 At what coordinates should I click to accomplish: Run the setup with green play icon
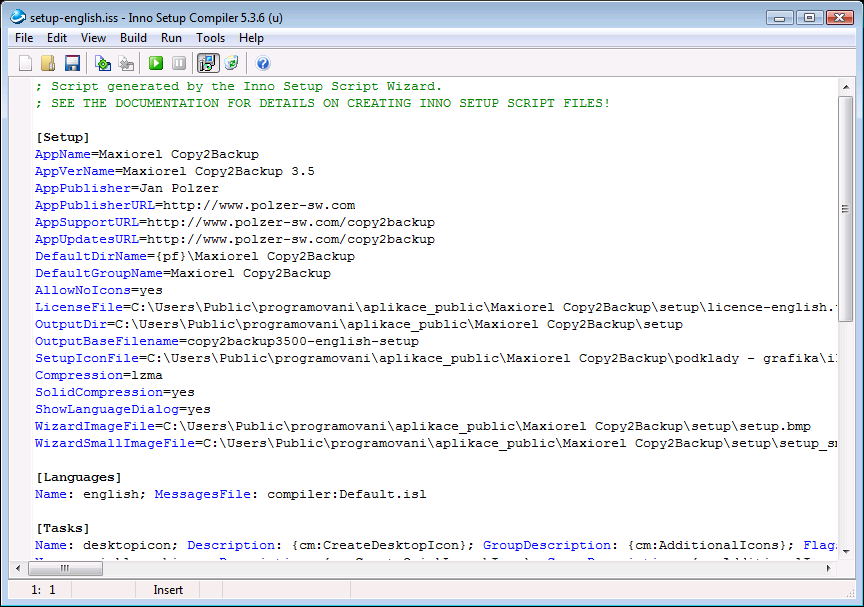coord(156,63)
